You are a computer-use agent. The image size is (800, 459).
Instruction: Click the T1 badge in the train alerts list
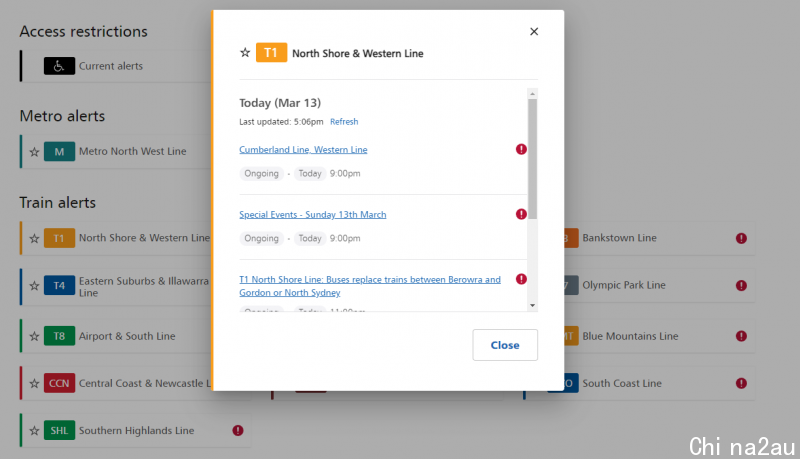coord(59,238)
